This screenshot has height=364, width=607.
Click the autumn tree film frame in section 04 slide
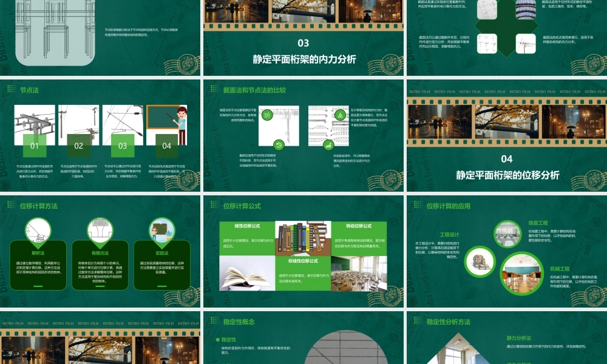[507, 121]
